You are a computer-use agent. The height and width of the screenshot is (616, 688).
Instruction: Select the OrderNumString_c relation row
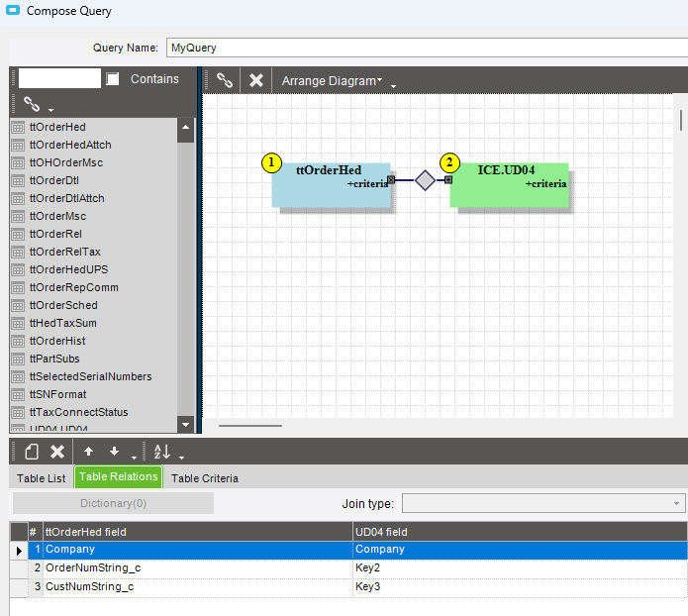(x=198, y=568)
